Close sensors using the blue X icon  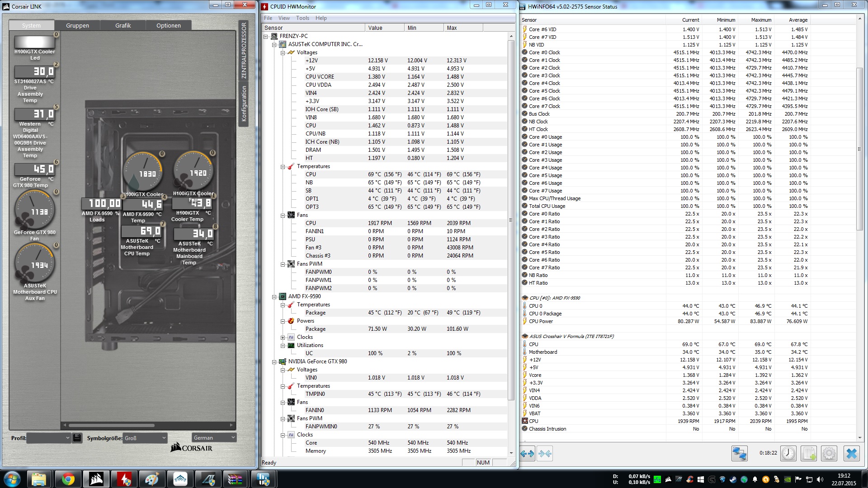pos(852,453)
